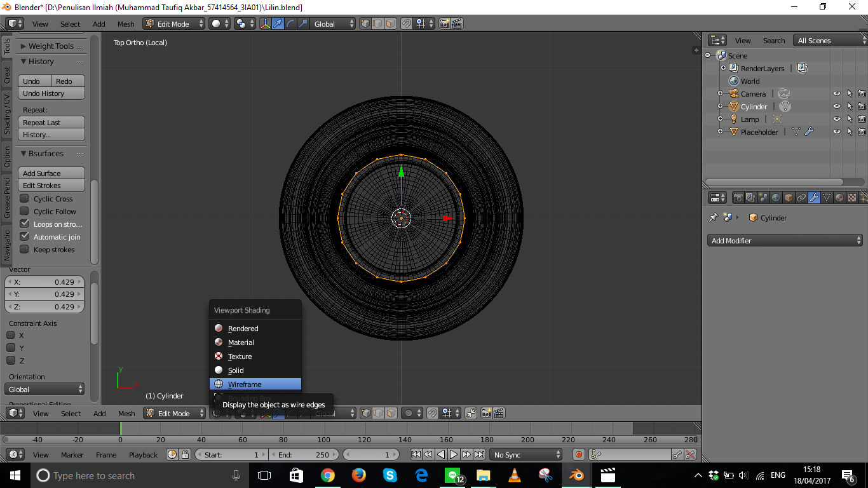Toggle the Cyclic Cross checkbox
Screen dimensions: 868x488
[x=24, y=198]
